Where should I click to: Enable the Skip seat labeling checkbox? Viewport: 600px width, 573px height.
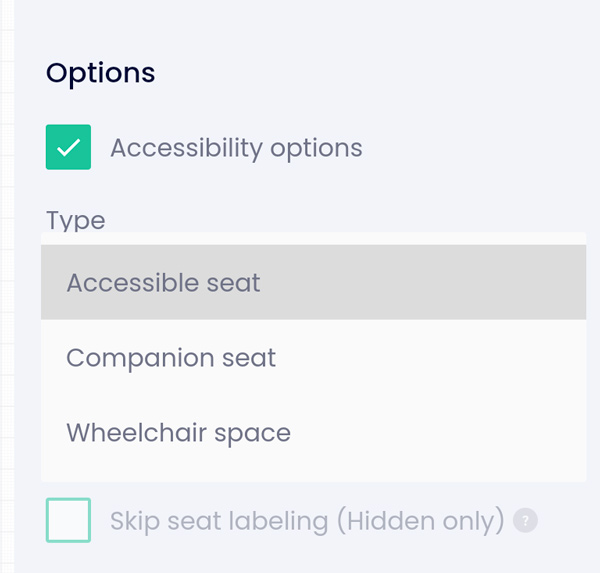pos(68,520)
